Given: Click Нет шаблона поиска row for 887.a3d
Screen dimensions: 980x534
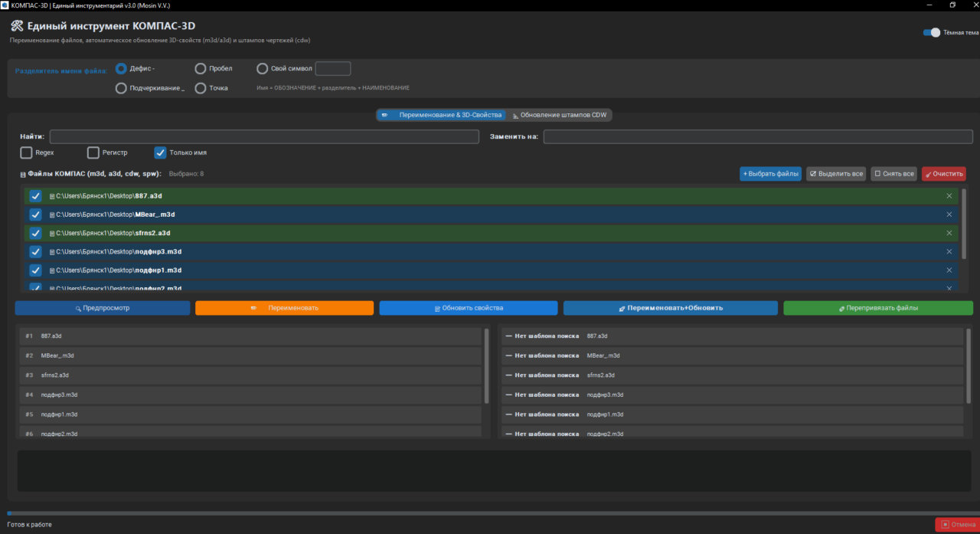Looking at the screenshot, I should point(732,336).
